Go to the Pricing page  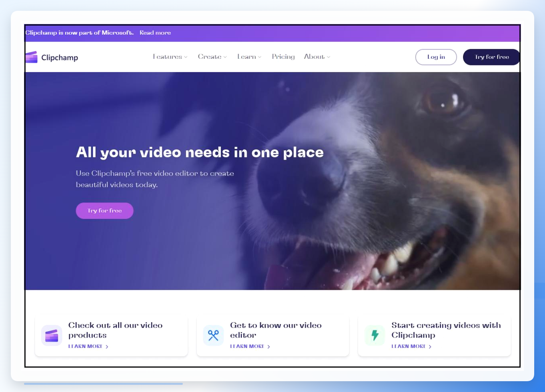pyautogui.click(x=283, y=57)
